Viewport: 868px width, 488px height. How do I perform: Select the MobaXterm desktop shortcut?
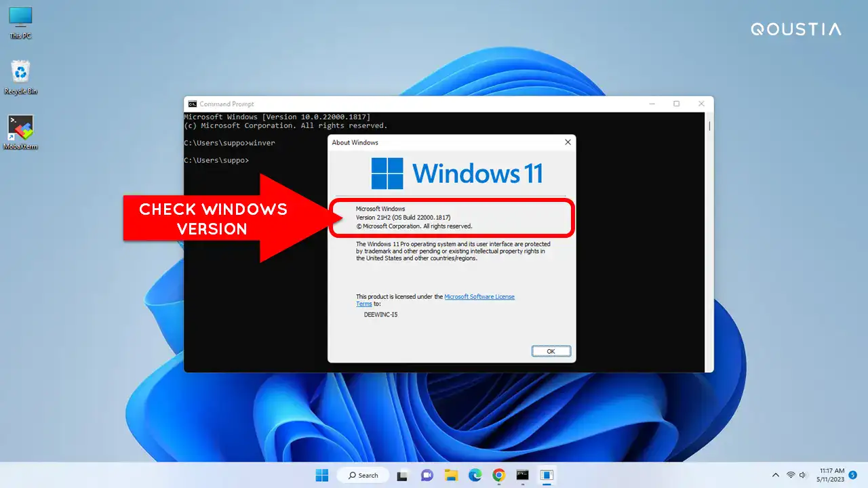pyautogui.click(x=20, y=132)
